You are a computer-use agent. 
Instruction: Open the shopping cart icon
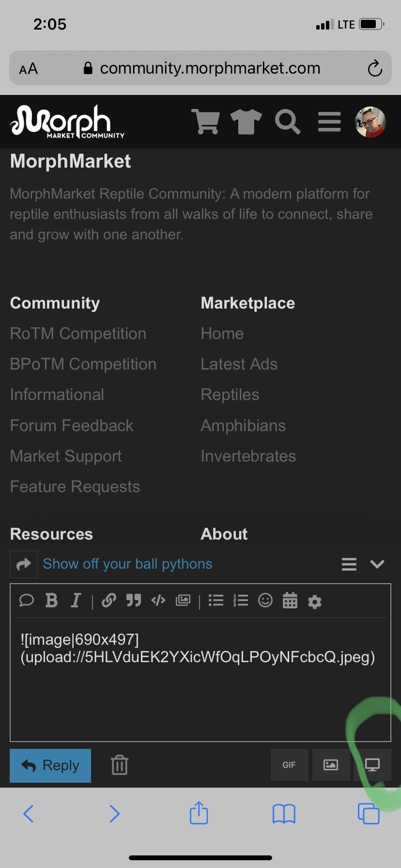pyautogui.click(x=206, y=122)
